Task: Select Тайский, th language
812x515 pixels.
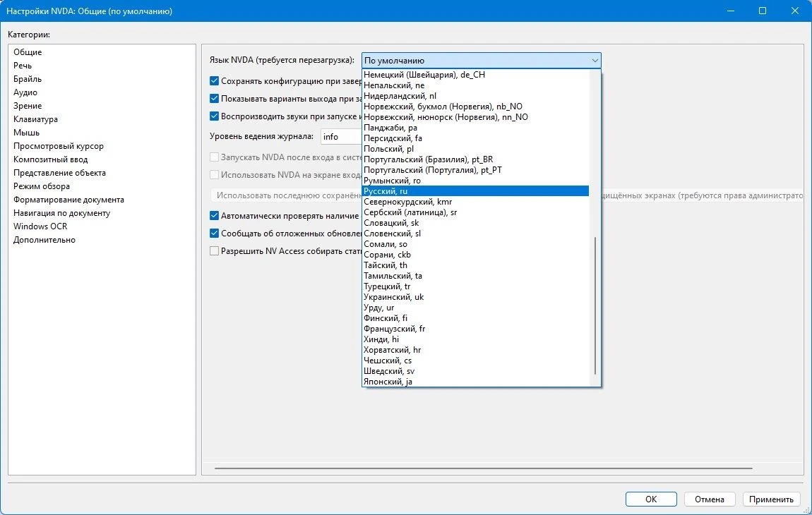Action: (475, 265)
